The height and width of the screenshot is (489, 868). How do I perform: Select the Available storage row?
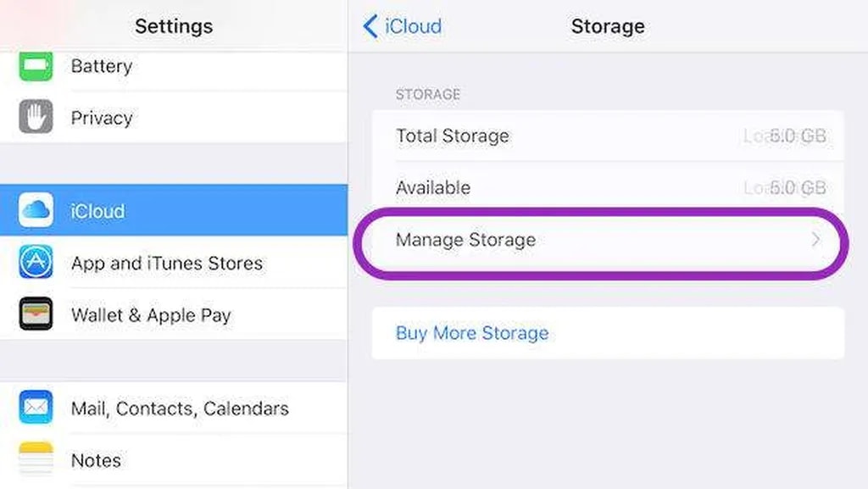click(432, 187)
